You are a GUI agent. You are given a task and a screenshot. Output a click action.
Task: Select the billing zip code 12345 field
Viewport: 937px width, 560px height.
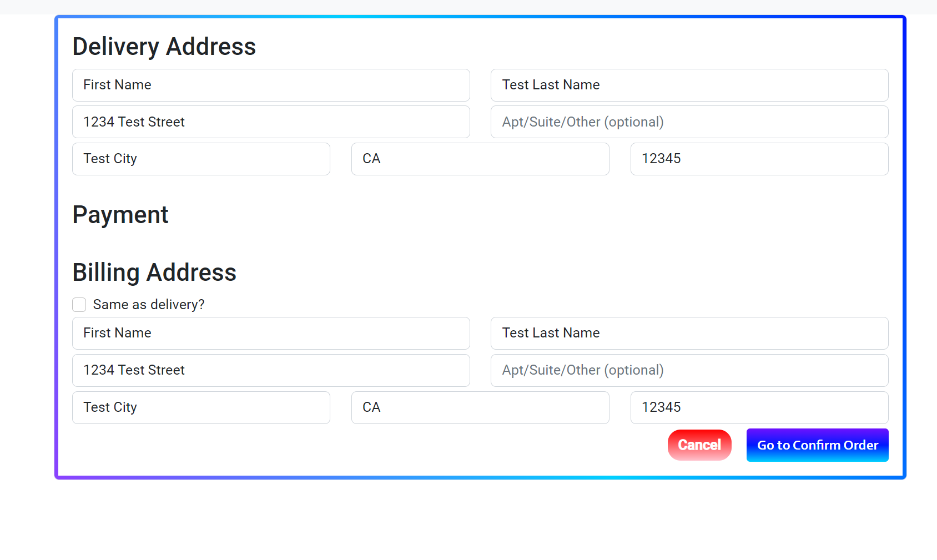[759, 407]
